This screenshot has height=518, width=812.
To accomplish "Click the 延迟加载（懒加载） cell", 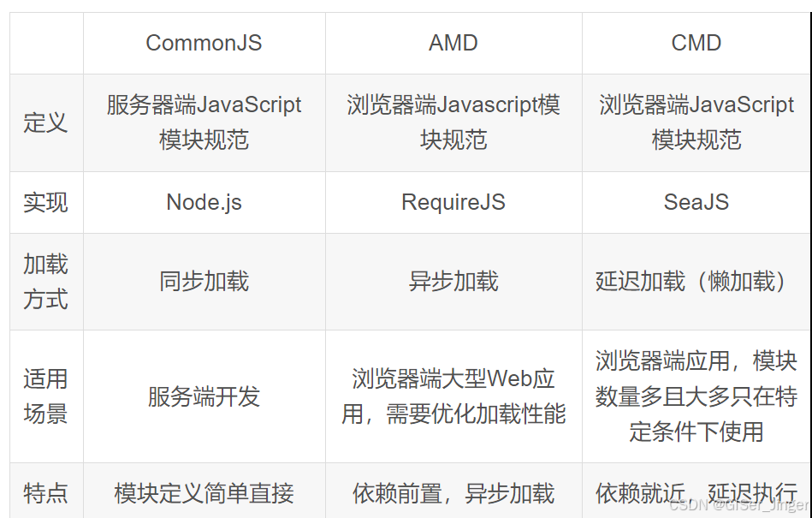I will (x=696, y=282).
